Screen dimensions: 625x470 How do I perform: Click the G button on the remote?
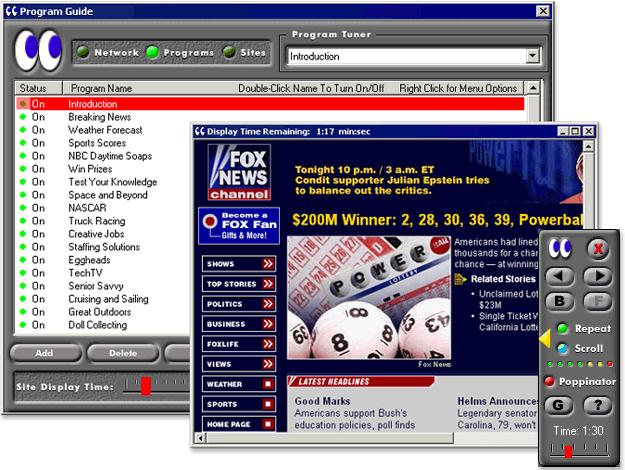(x=558, y=405)
